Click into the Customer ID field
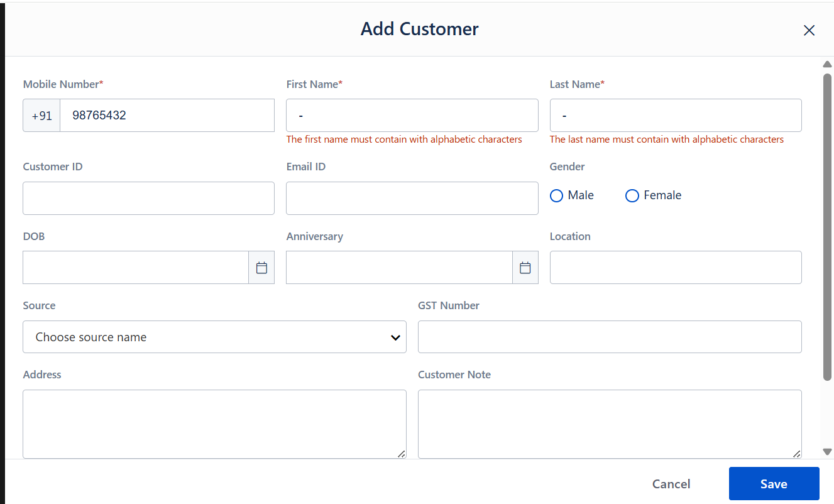 click(x=148, y=198)
